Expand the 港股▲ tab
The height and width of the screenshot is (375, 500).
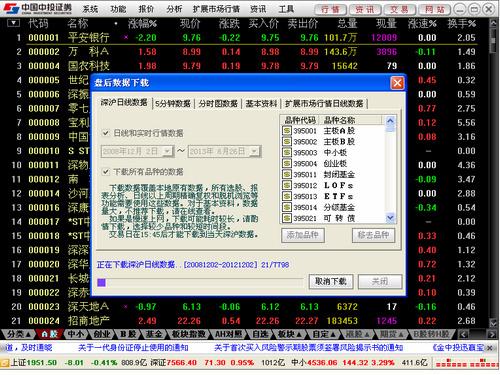357,334
